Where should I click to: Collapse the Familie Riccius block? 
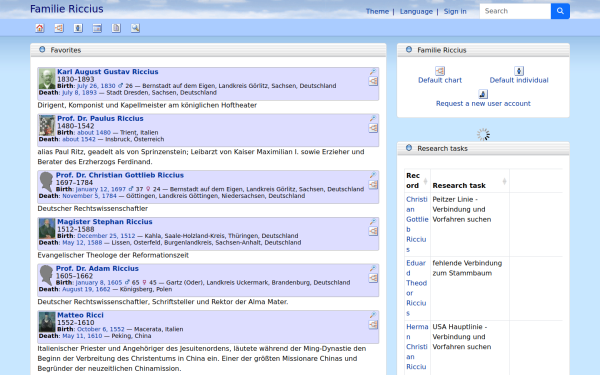click(409, 50)
